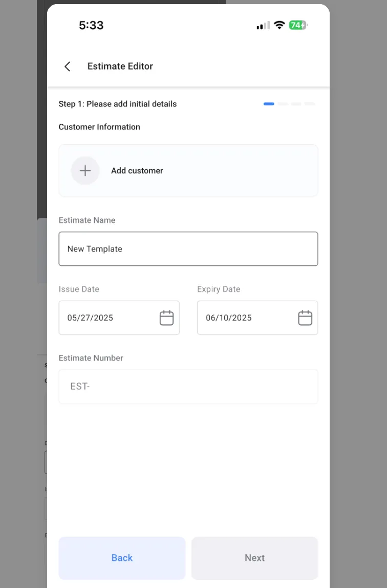Viewport: 387px width, 588px height.
Task: Click the last step progress segment
Action: click(x=310, y=104)
